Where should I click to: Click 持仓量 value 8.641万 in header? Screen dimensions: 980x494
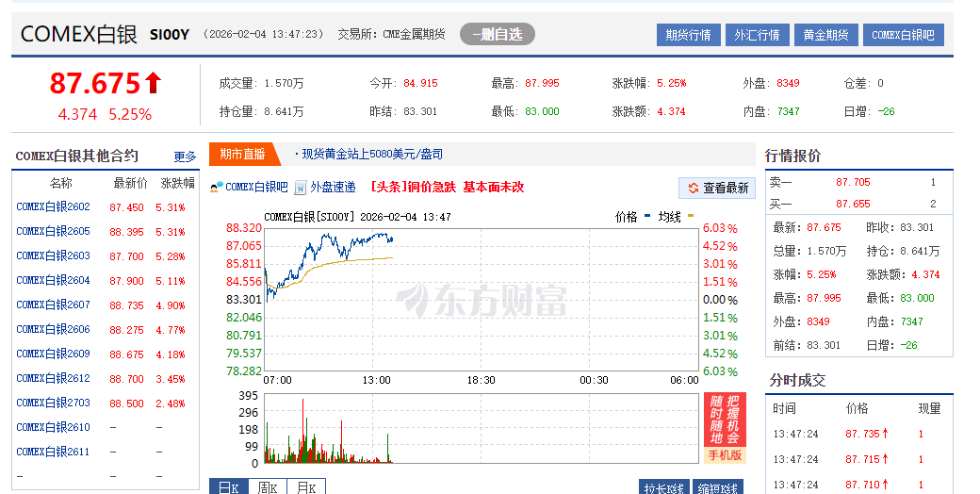[x=284, y=111]
